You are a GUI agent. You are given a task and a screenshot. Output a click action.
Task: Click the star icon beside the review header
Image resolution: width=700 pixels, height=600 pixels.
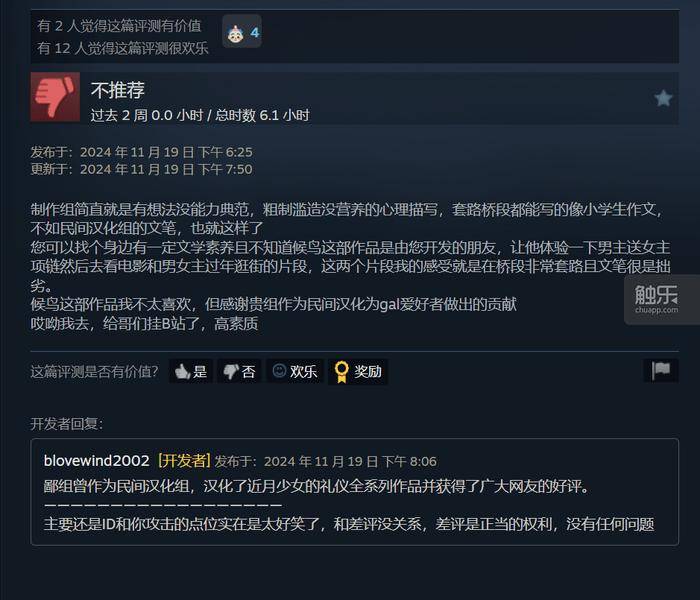[x=663, y=98]
